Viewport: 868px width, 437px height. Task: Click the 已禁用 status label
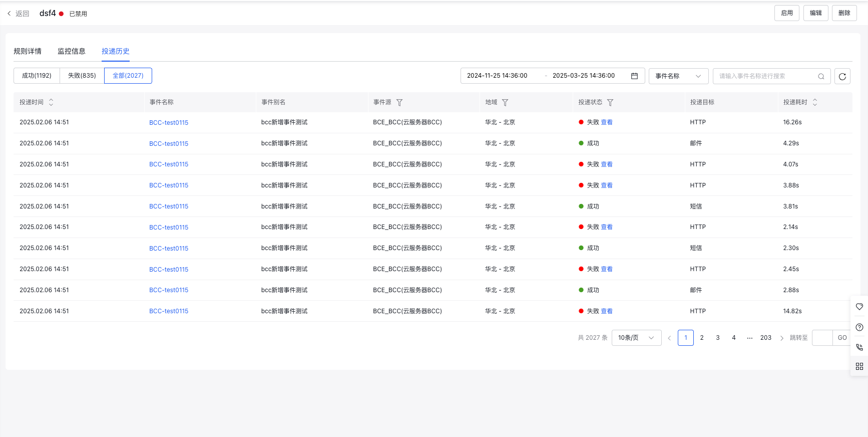[78, 14]
